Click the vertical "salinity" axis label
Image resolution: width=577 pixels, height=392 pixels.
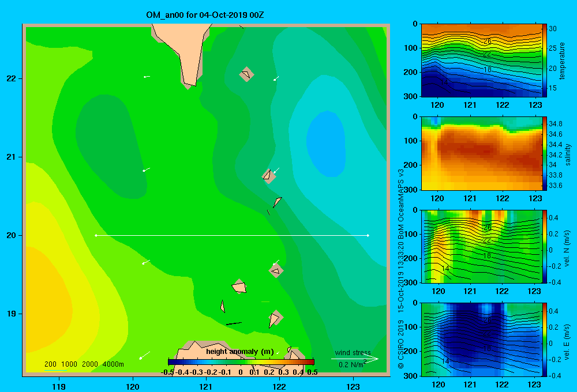click(x=568, y=154)
